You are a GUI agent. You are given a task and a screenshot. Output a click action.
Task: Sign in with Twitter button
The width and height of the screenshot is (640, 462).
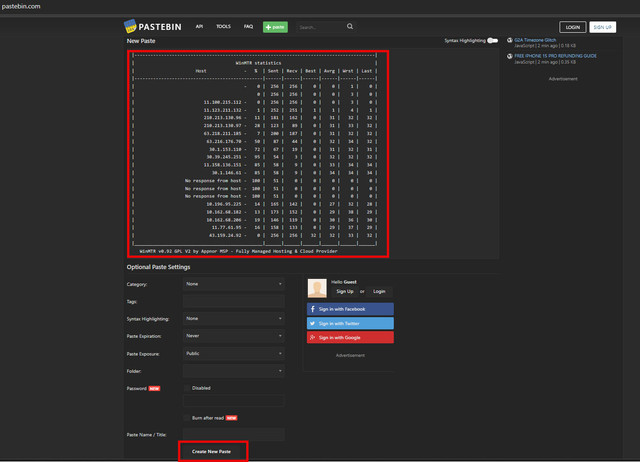tap(350, 324)
